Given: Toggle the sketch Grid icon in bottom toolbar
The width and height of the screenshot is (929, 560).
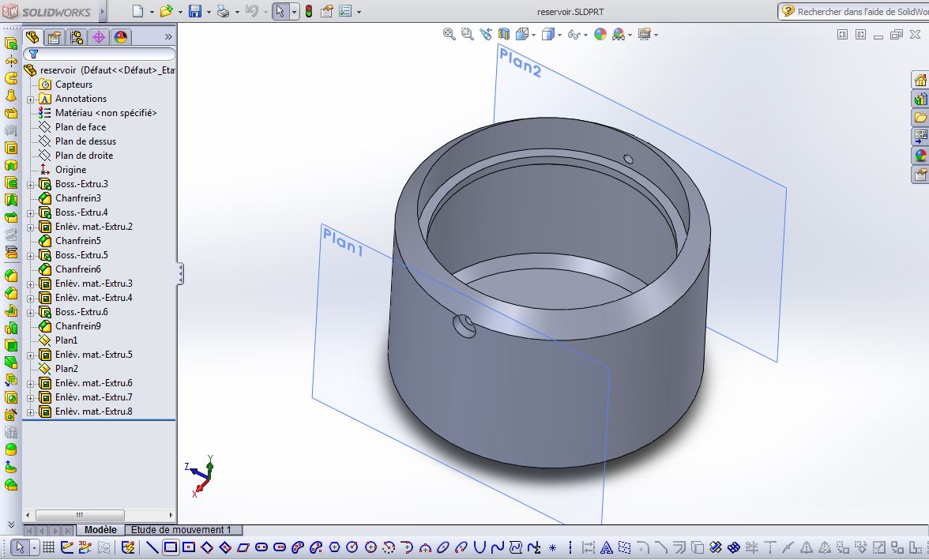Looking at the screenshot, I should click(49, 547).
